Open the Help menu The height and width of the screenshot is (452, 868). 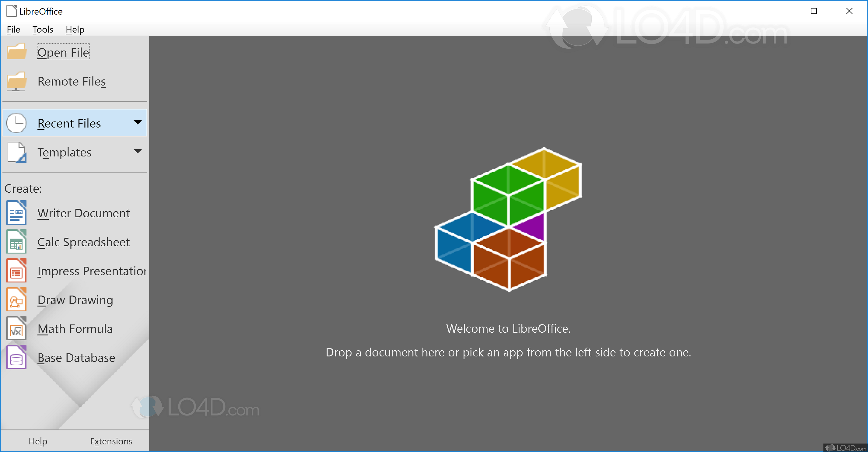[75, 29]
